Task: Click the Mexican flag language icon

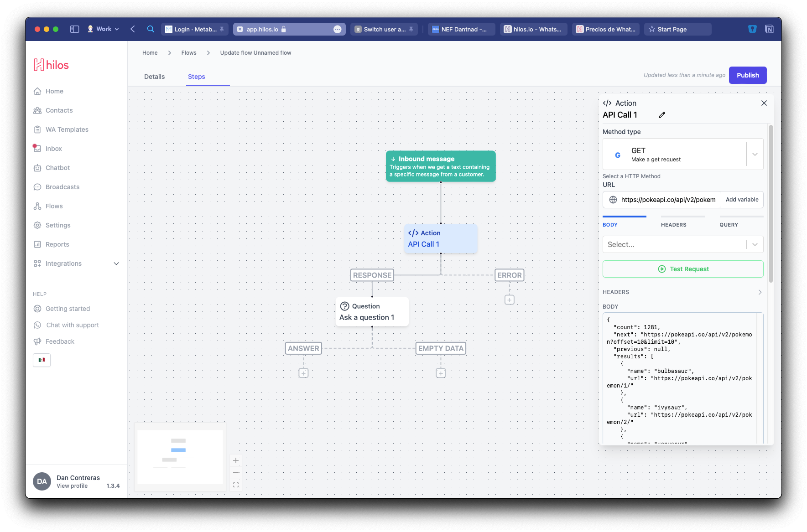Action: pyautogui.click(x=42, y=360)
